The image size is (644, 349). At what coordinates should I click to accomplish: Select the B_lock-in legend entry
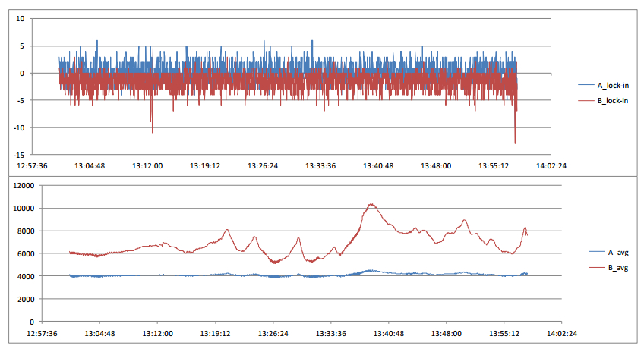pyautogui.click(x=611, y=101)
